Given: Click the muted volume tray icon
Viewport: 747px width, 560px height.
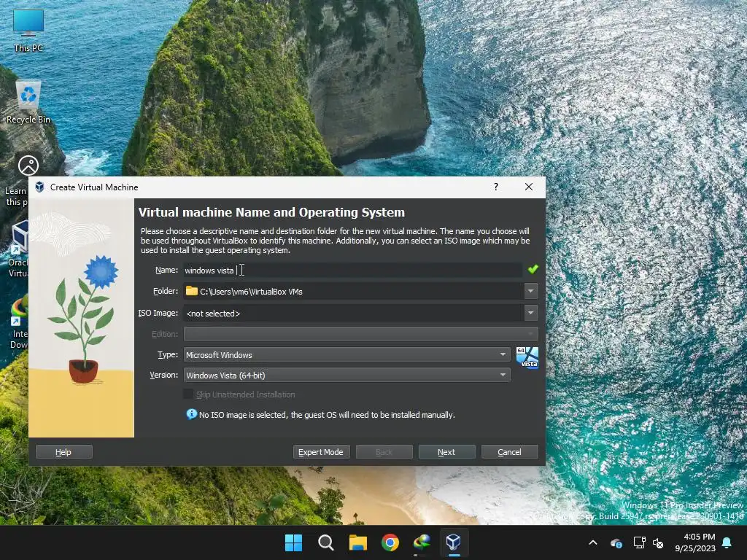Looking at the screenshot, I should pos(659,542).
